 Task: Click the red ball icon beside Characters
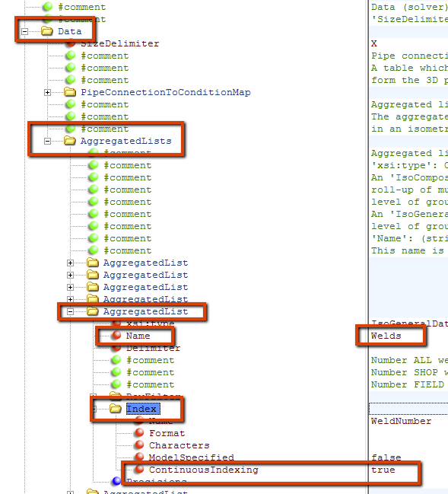[x=139, y=445]
